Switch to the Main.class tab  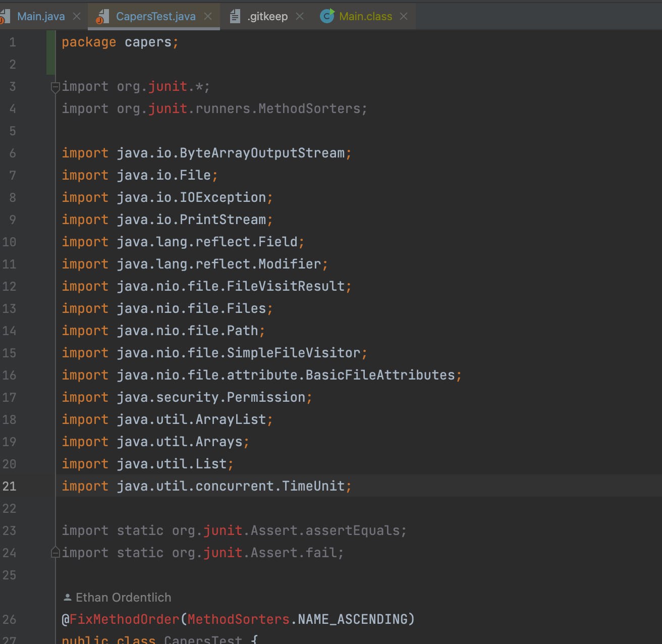365,17
